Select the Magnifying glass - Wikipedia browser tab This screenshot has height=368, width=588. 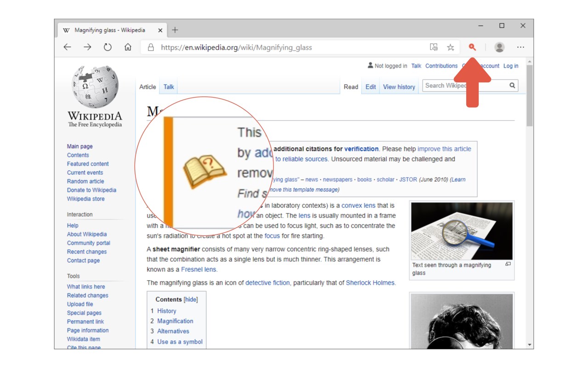[113, 30]
